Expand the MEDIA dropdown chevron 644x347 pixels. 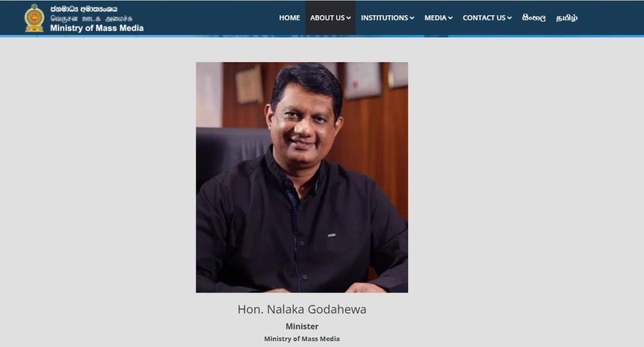(x=450, y=18)
